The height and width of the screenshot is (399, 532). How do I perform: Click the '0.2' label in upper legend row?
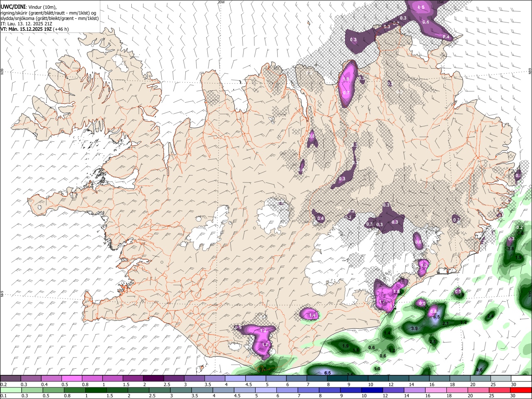click(x=4, y=384)
